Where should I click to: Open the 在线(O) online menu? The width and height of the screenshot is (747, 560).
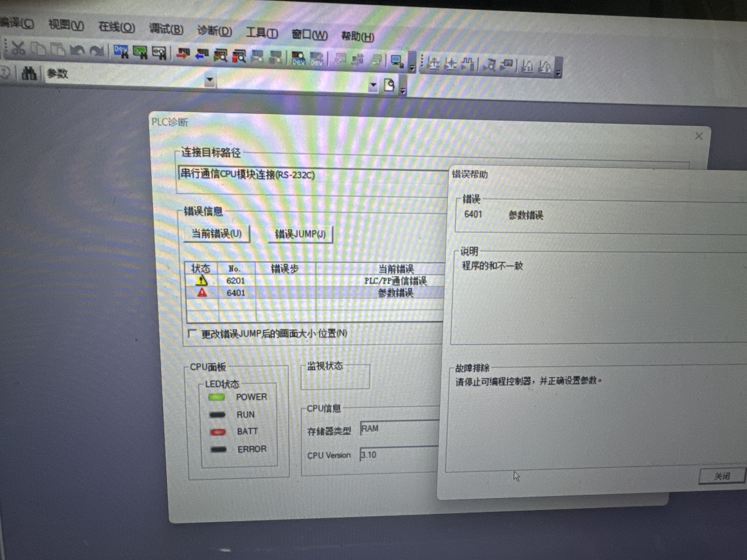[117, 27]
